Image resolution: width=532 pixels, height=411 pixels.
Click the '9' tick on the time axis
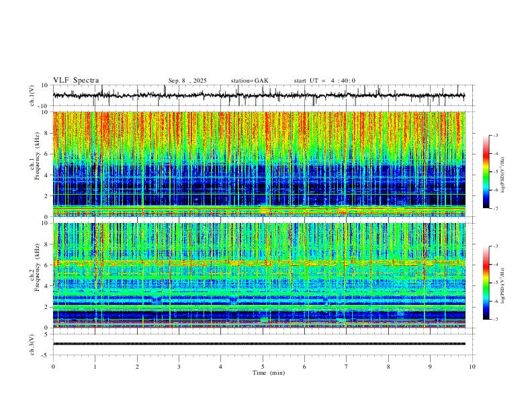point(430,367)
